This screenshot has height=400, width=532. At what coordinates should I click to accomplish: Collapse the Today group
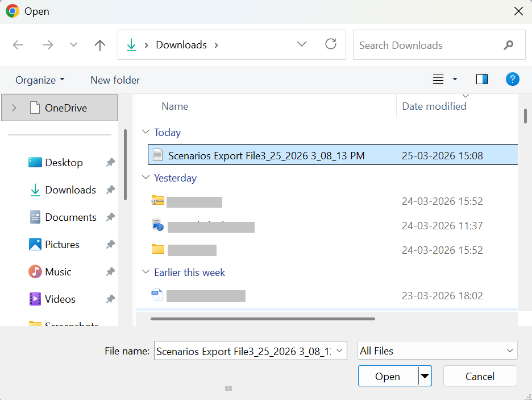[x=146, y=132]
